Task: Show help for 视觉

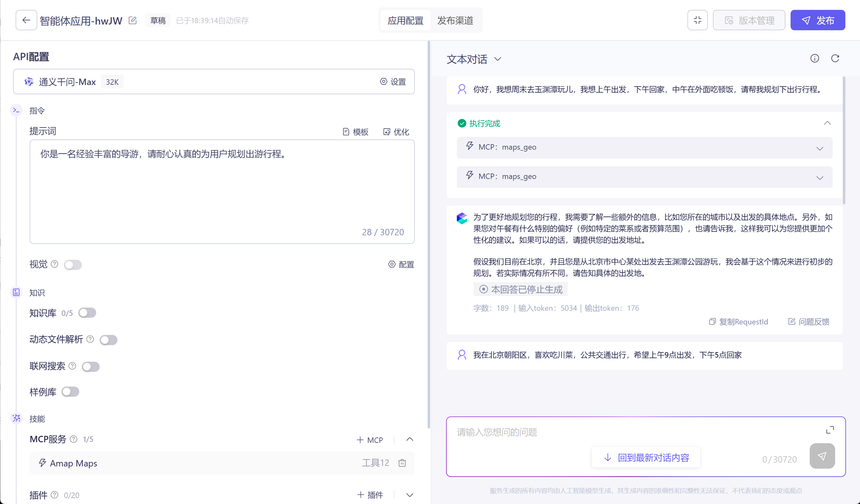Action: 54,264
